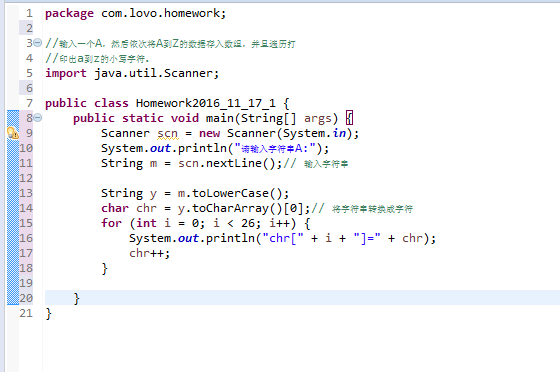Click 'static void' keywords on line 8
Image resolution: width=560 pixels, height=372 pixels.
[160, 118]
